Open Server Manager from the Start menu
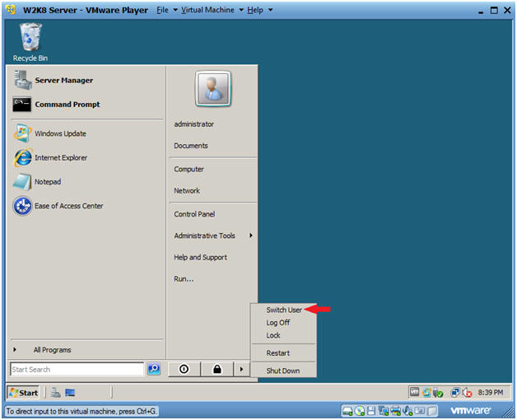The image size is (517, 420). point(87,80)
